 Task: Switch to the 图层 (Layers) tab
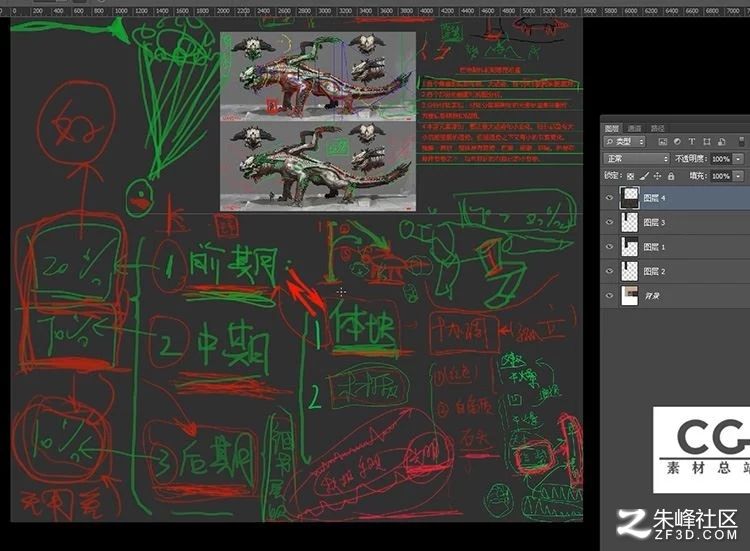pos(611,128)
